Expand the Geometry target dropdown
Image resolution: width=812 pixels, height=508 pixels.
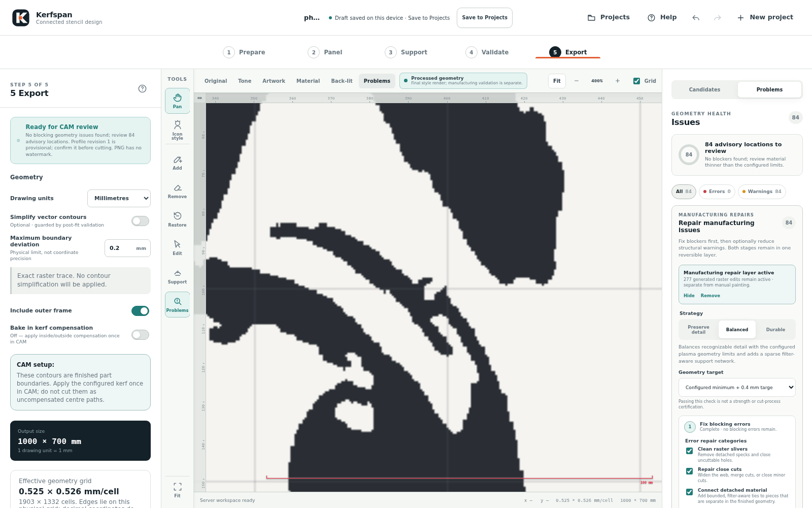(x=737, y=388)
